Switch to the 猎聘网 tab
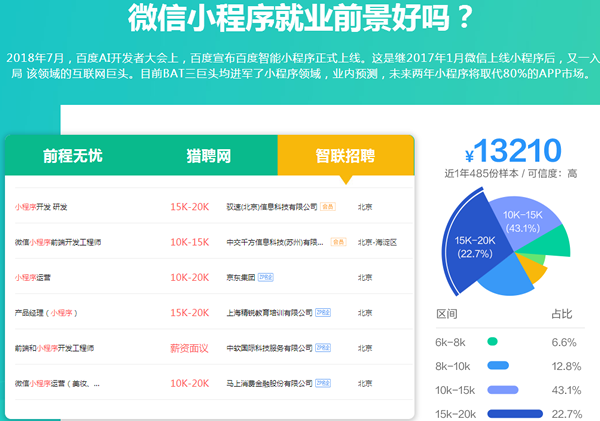This screenshot has height=421, width=600. click(x=208, y=156)
